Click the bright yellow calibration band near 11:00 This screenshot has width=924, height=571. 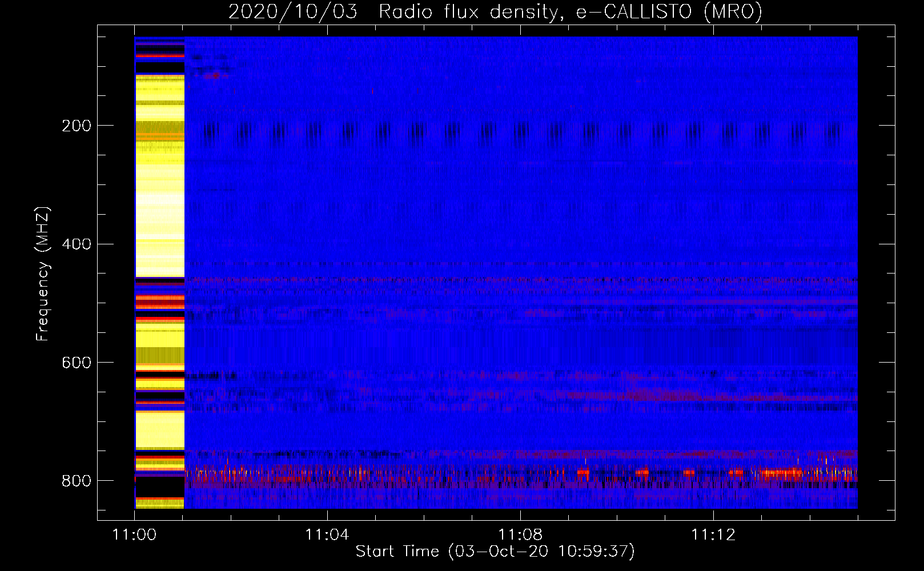(x=160, y=273)
